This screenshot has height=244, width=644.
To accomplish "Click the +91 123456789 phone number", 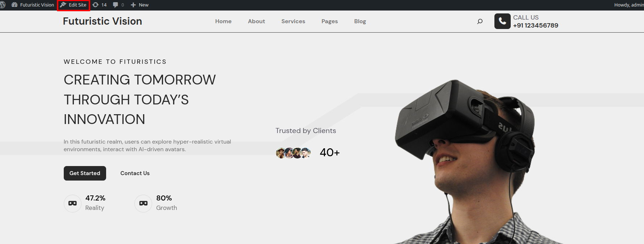I will (x=535, y=25).
